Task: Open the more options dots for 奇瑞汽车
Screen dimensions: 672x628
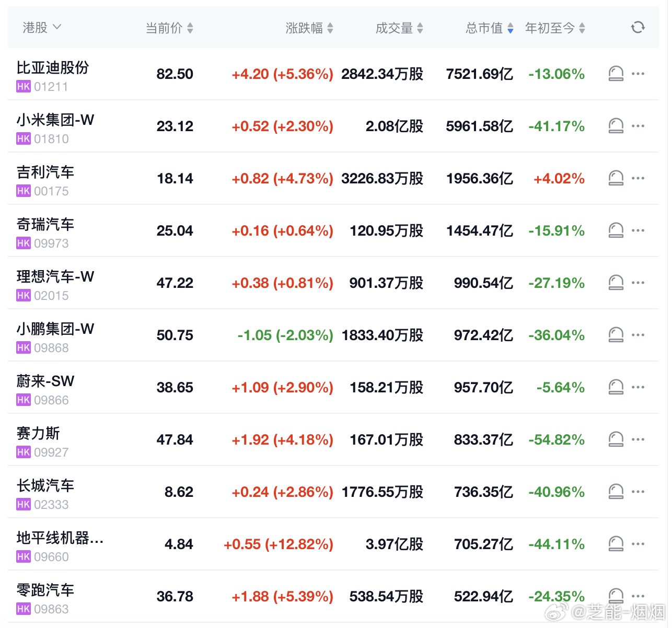Action: pos(638,230)
